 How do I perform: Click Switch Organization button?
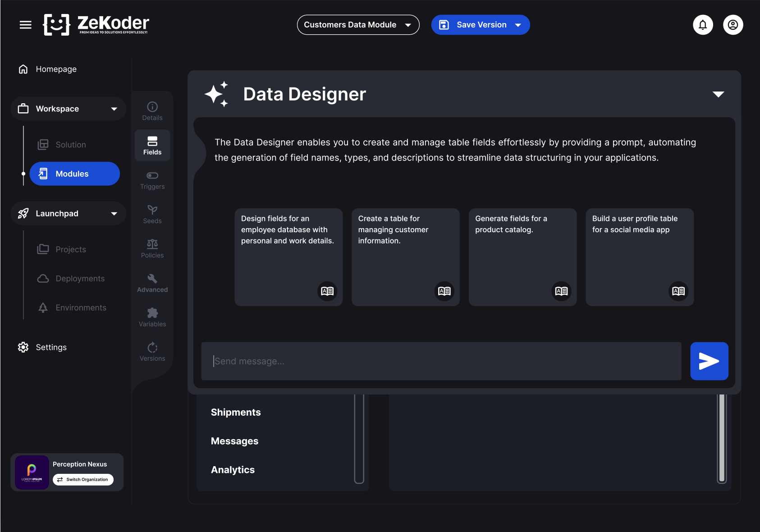point(83,480)
